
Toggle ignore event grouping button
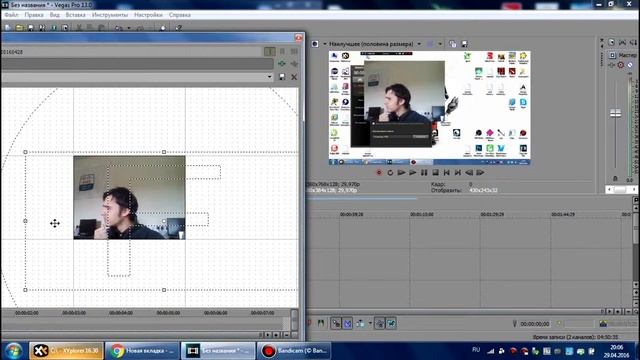pyautogui.click(x=391, y=324)
